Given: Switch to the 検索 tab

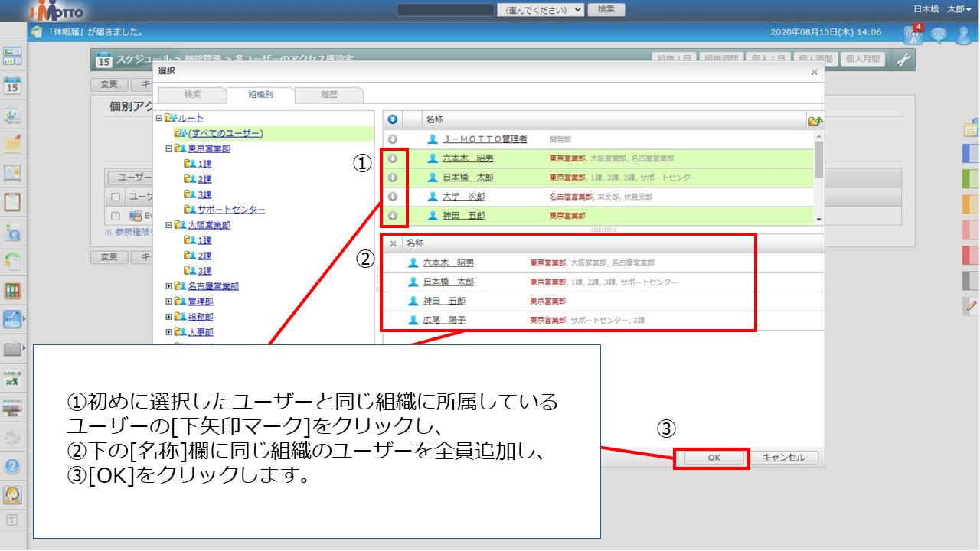Looking at the screenshot, I should tap(192, 95).
